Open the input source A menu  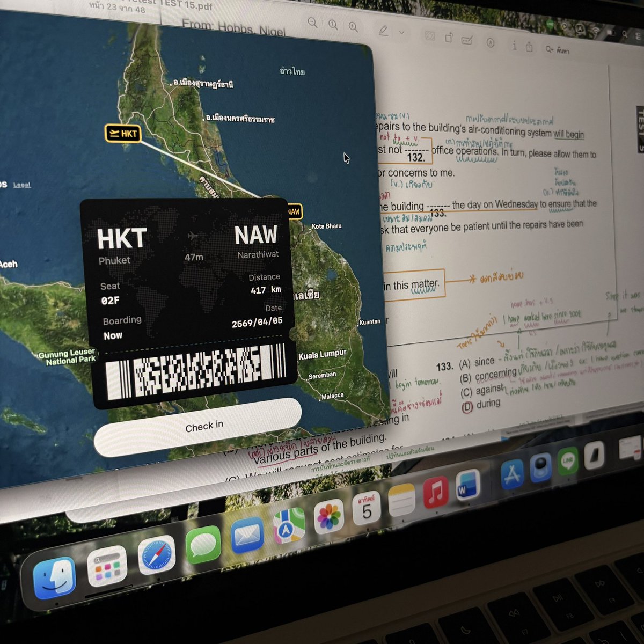coord(579,28)
